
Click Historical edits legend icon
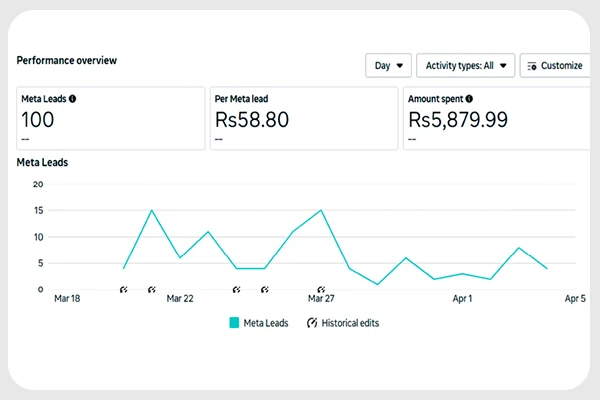point(312,323)
